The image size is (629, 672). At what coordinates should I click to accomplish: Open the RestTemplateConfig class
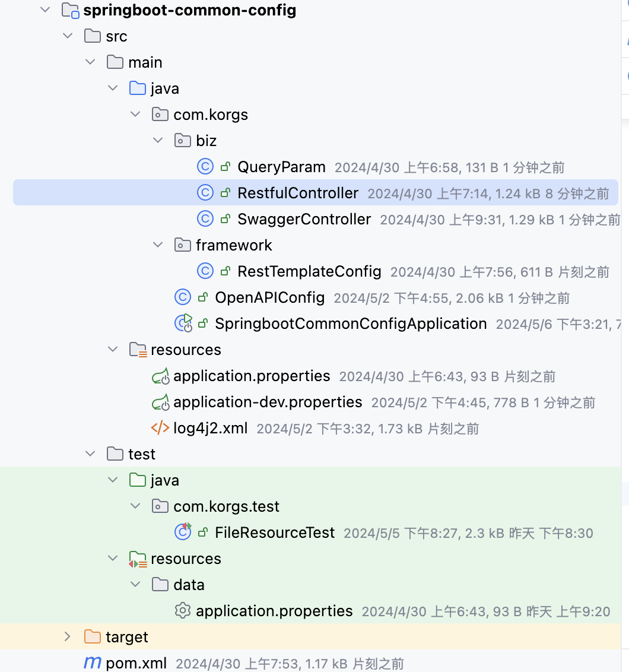pyautogui.click(x=309, y=271)
